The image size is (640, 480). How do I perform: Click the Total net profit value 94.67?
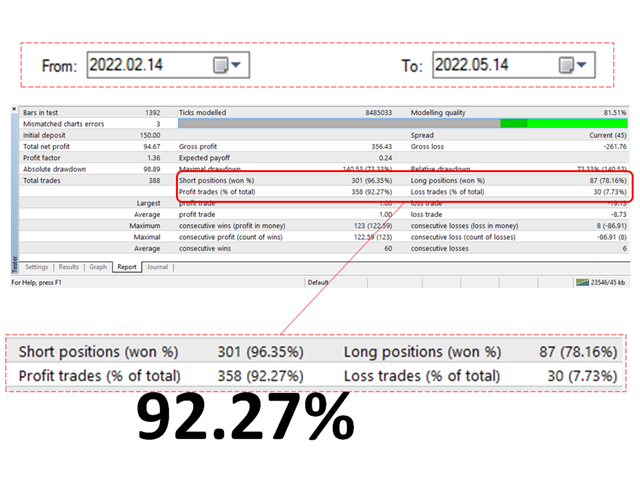click(151, 147)
